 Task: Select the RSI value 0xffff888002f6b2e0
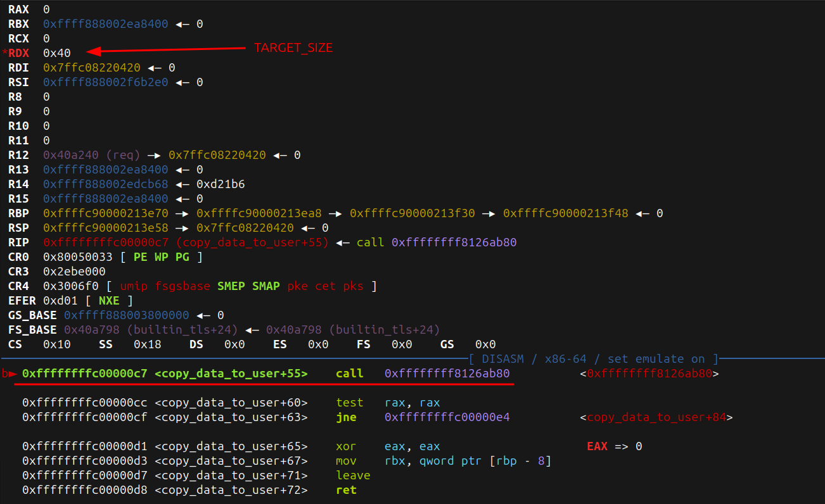tap(105, 82)
